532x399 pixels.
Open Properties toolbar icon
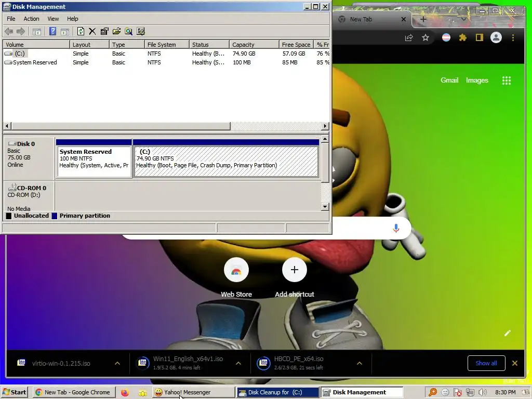coord(104,32)
